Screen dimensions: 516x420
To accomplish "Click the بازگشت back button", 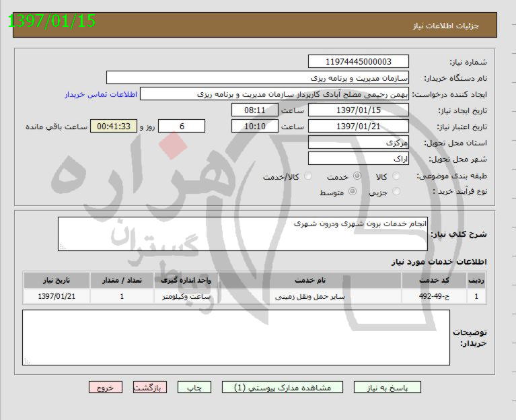I will click(x=150, y=388).
